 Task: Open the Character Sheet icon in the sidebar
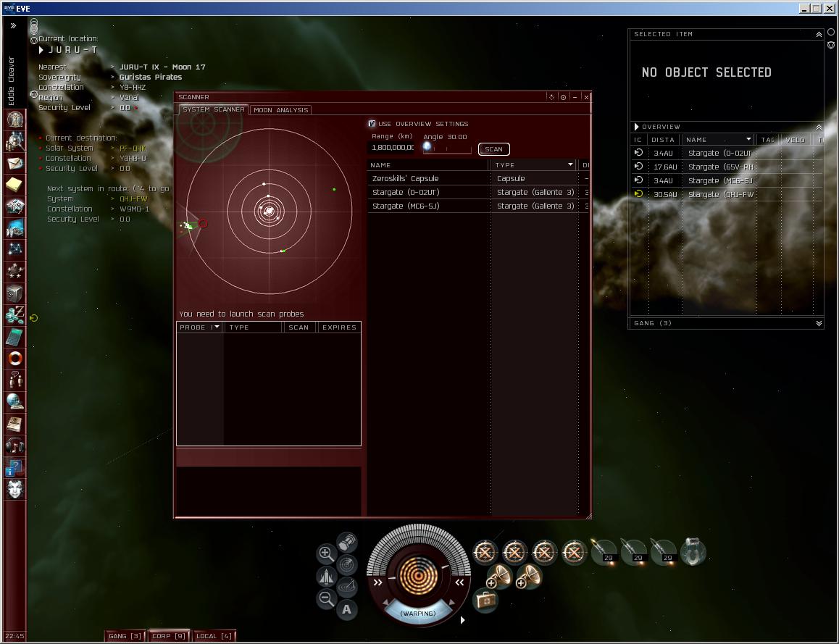pyautogui.click(x=15, y=119)
